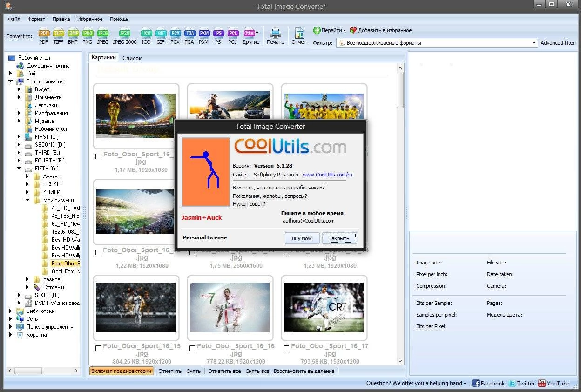Toggle Включая поддиректории button
This screenshot has width=581, height=392.
pos(122,371)
